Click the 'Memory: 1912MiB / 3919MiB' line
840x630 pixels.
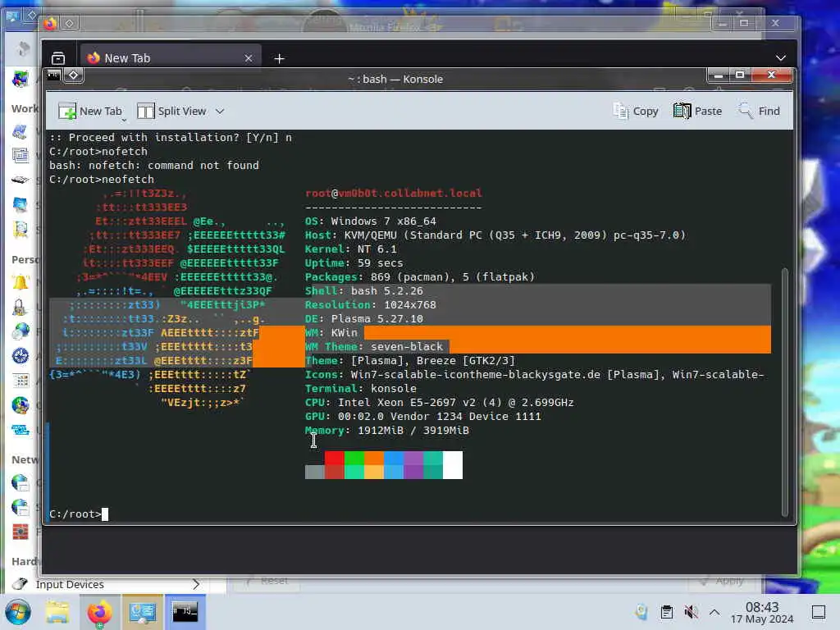(x=387, y=430)
